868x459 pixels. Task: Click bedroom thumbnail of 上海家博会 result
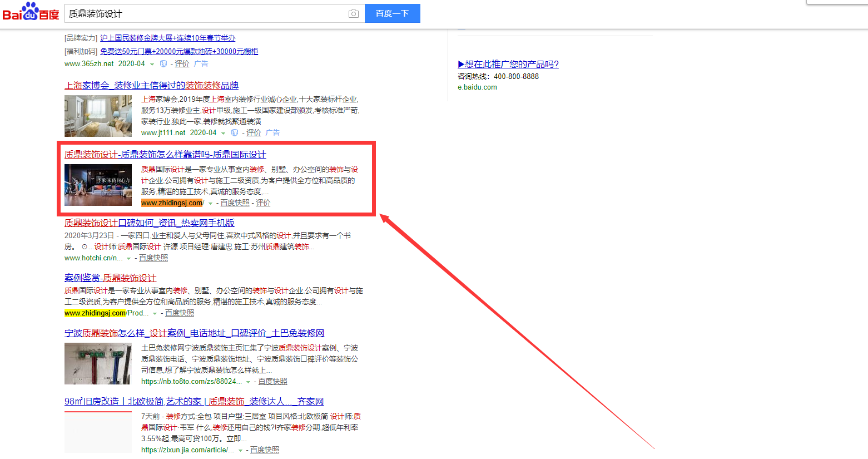click(98, 116)
